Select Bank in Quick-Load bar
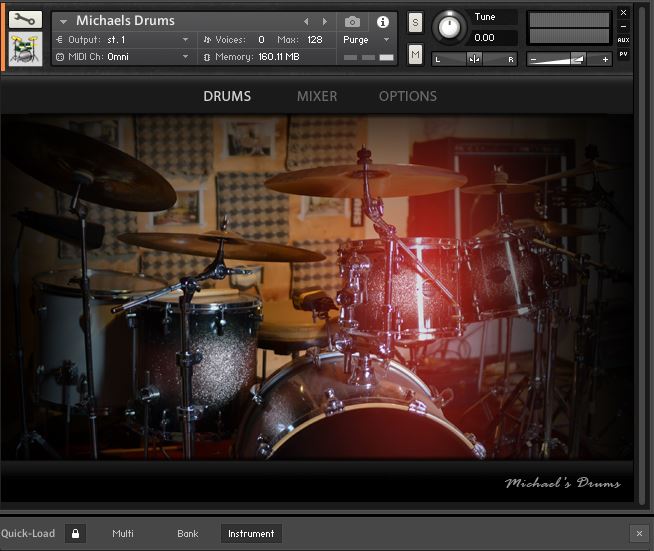 pos(188,534)
